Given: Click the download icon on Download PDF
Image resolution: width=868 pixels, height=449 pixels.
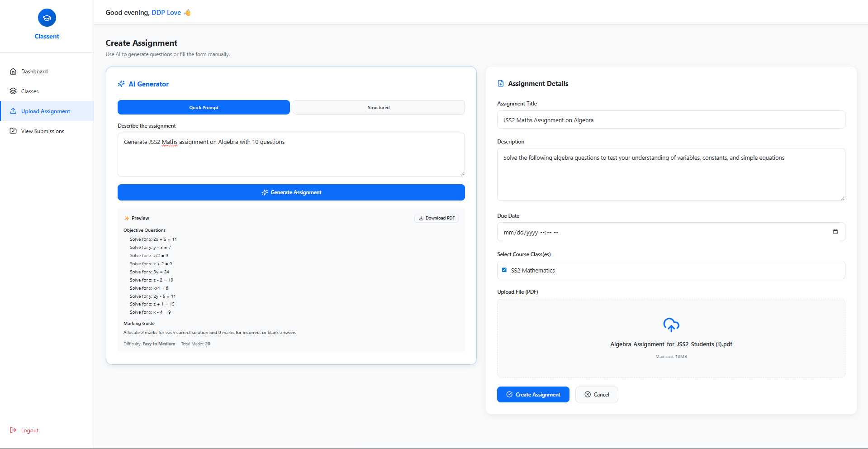Looking at the screenshot, I should pyautogui.click(x=421, y=218).
